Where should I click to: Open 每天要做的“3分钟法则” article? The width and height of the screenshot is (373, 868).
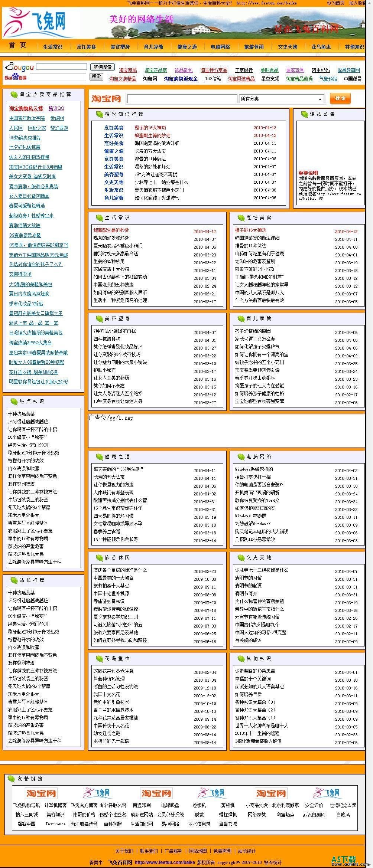coord(119,469)
